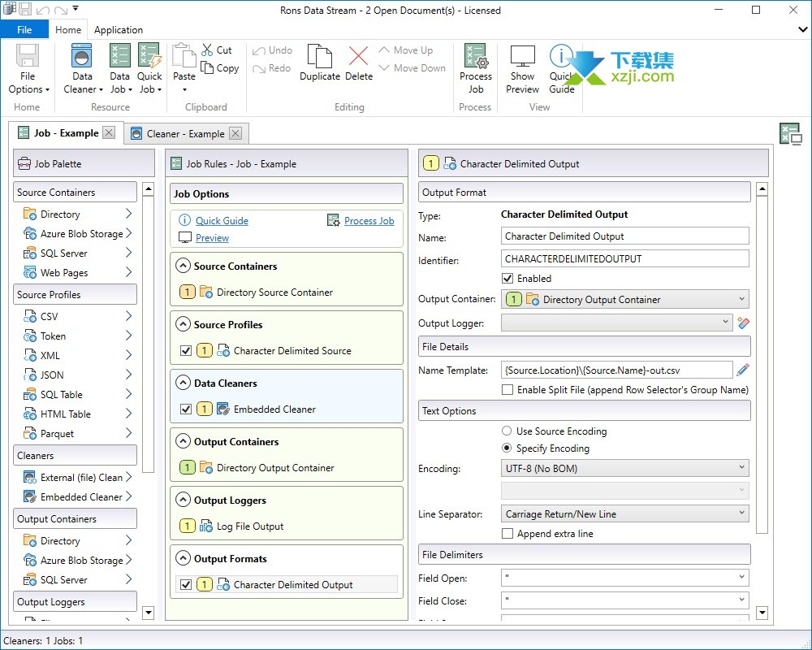Click the Process Job link
The height and width of the screenshot is (650, 812).
click(x=369, y=220)
